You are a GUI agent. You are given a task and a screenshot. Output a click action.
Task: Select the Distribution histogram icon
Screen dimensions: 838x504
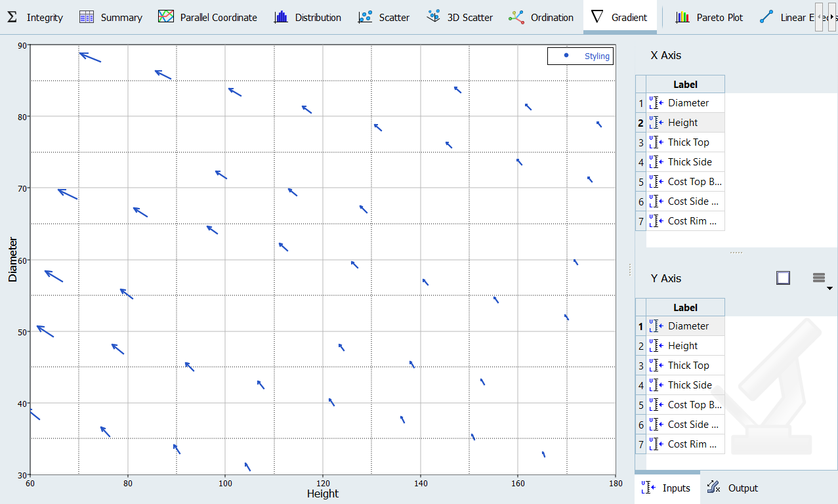click(282, 17)
